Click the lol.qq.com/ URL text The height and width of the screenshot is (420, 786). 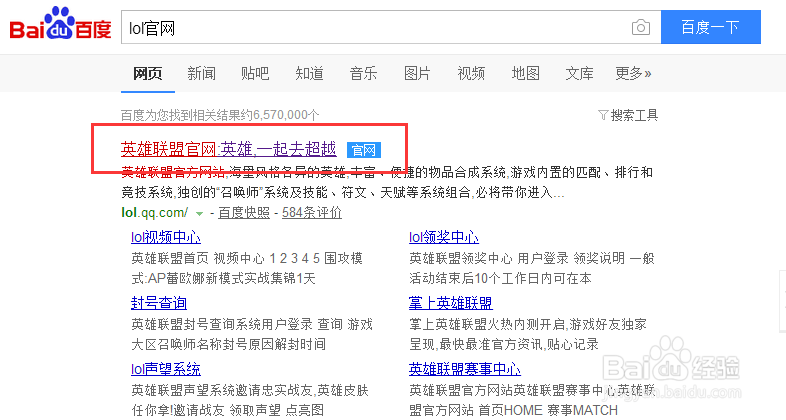coord(154,213)
